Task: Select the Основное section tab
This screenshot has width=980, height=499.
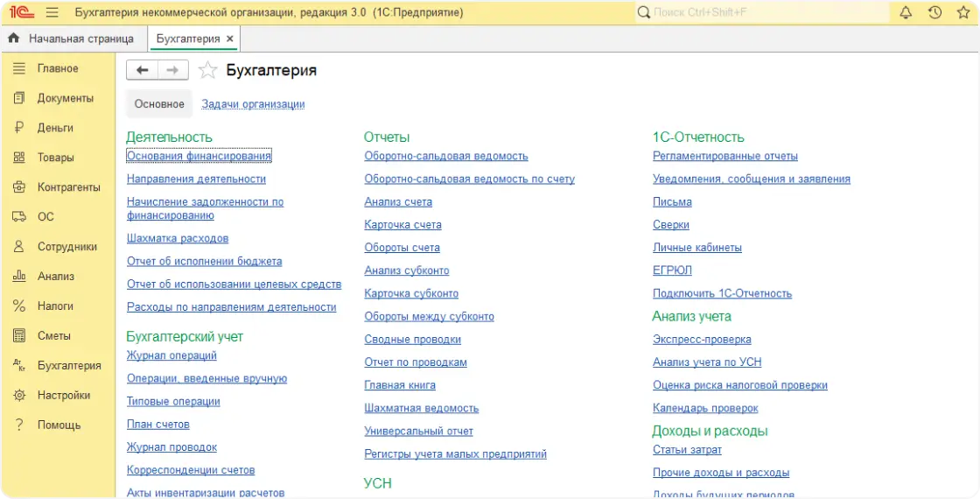Action: coord(159,104)
